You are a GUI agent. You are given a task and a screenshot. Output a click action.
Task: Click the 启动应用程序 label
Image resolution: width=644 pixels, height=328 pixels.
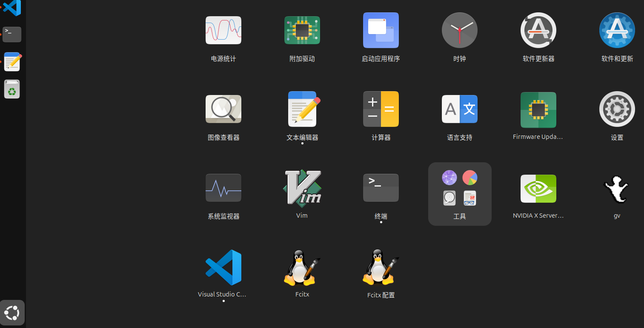381,59
